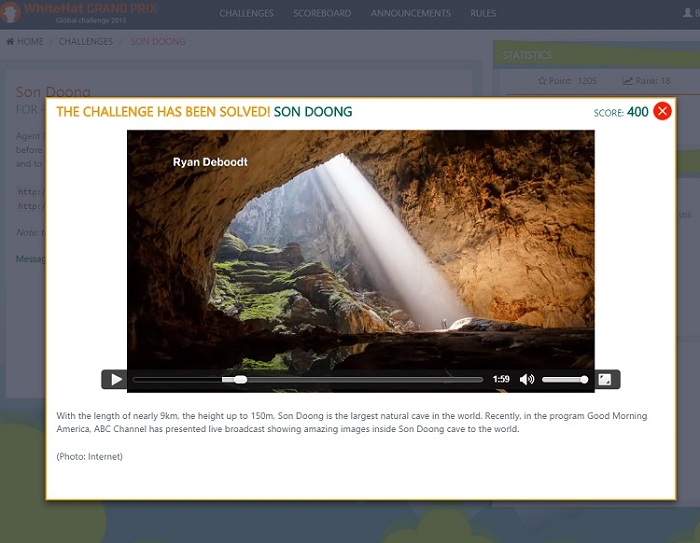Click the green SON DOONG popup title
This screenshot has height=543, width=700.
point(313,112)
